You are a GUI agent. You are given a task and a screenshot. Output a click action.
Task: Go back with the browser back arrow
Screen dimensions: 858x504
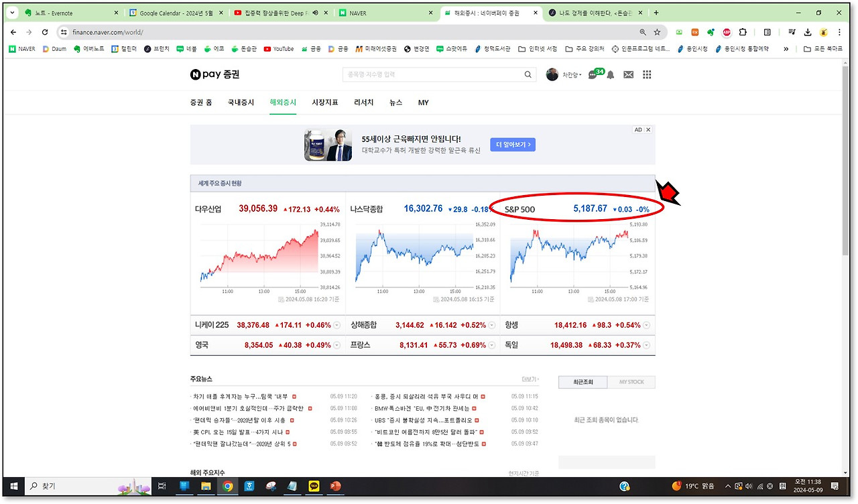(13, 32)
